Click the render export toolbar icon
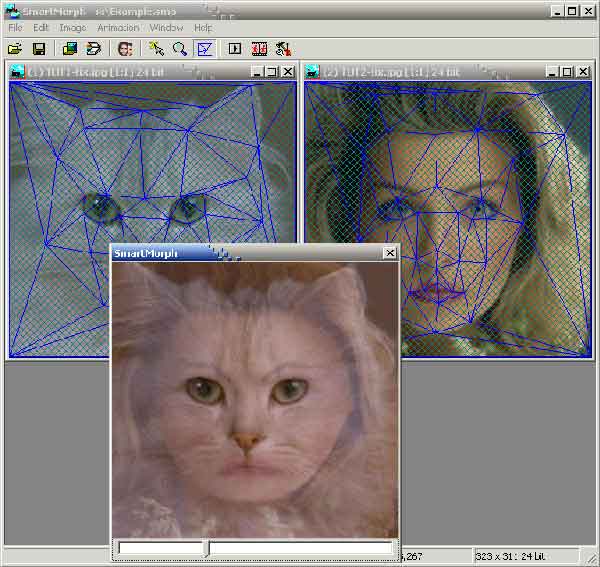 283,49
